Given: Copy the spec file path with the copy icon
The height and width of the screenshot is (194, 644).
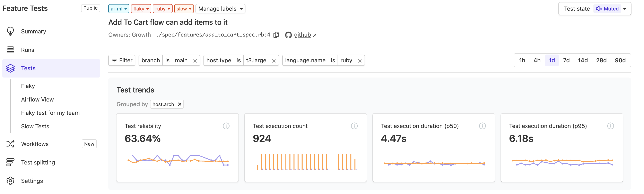Looking at the screenshot, I should coord(277,35).
